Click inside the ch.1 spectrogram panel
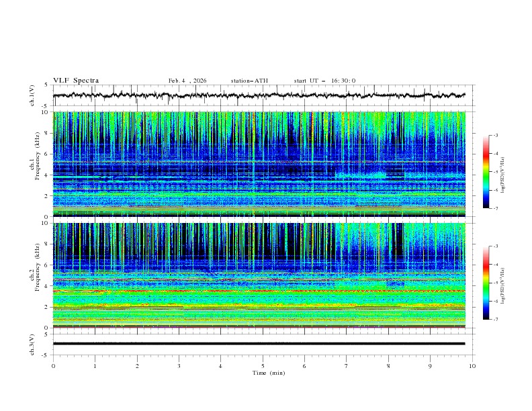Image resolution: width=532 pixels, height=411 pixels. point(259,164)
